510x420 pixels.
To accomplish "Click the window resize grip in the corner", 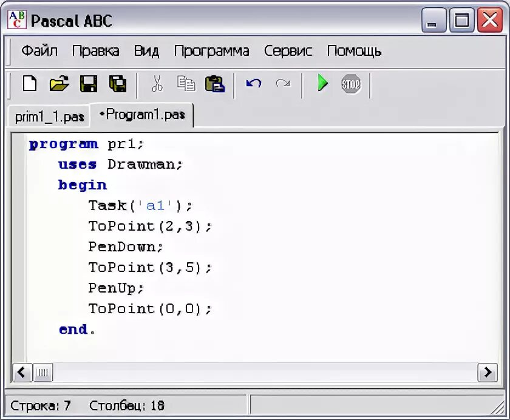I will pyautogui.click(x=498, y=408).
